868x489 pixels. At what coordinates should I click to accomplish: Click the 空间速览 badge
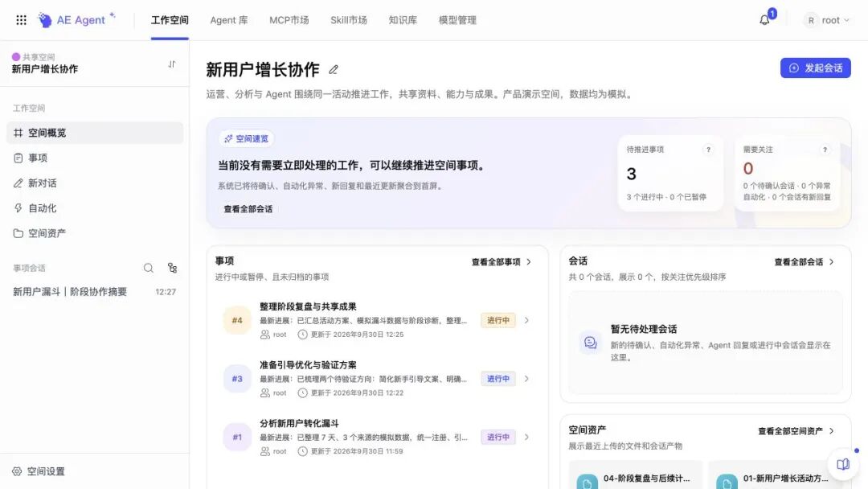247,138
